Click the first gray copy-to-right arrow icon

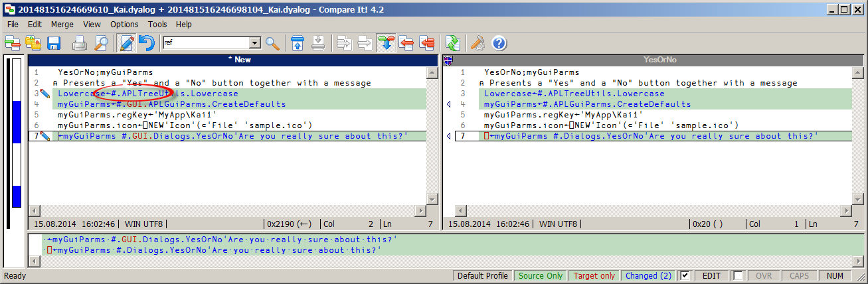tap(344, 44)
